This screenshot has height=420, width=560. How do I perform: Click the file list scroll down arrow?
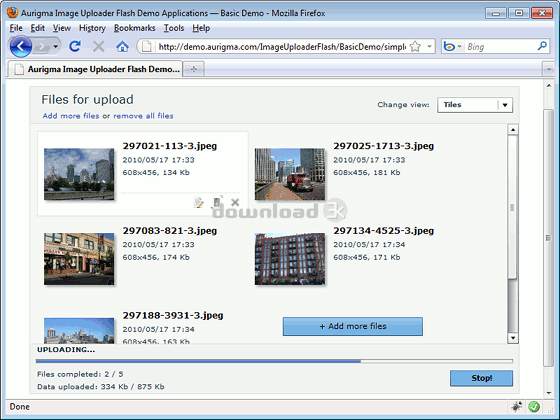pyautogui.click(x=513, y=338)
